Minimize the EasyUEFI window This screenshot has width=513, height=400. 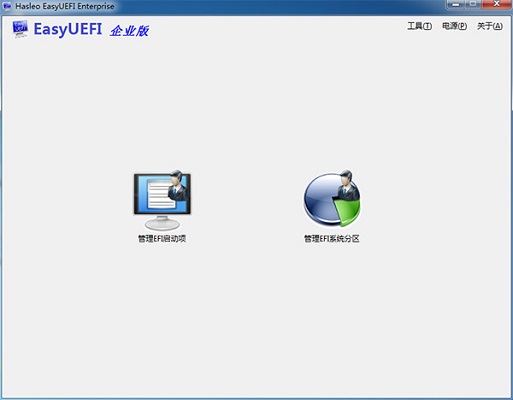point(456,4)
